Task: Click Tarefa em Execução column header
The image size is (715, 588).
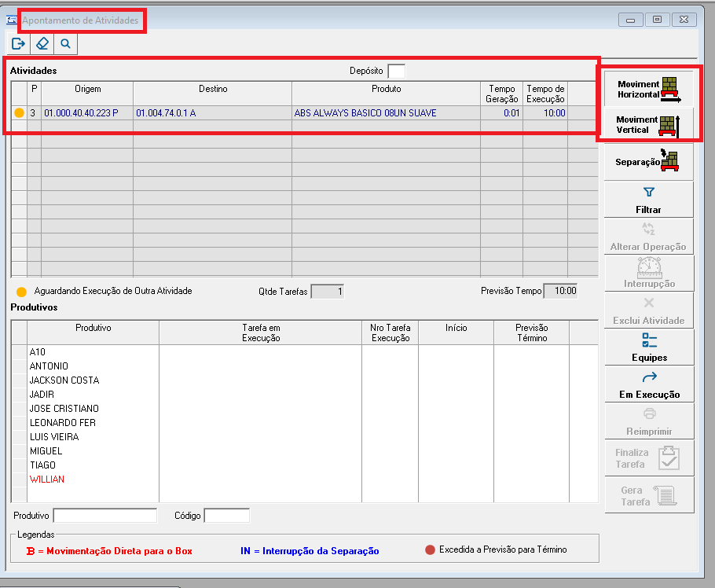Action: click(260, 333)
